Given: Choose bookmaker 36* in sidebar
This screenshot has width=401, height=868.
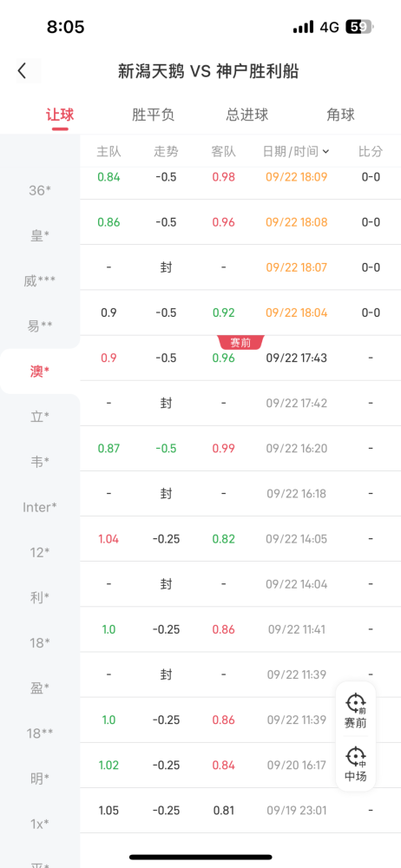Looking at the screenshot, I should pos(40,190).
